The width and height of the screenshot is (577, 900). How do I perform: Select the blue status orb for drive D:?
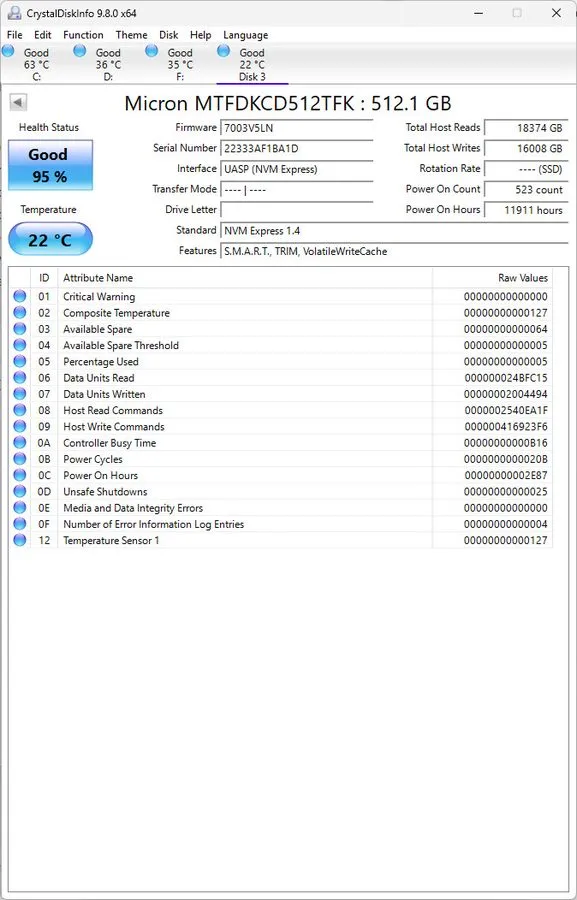pos(80,51)
